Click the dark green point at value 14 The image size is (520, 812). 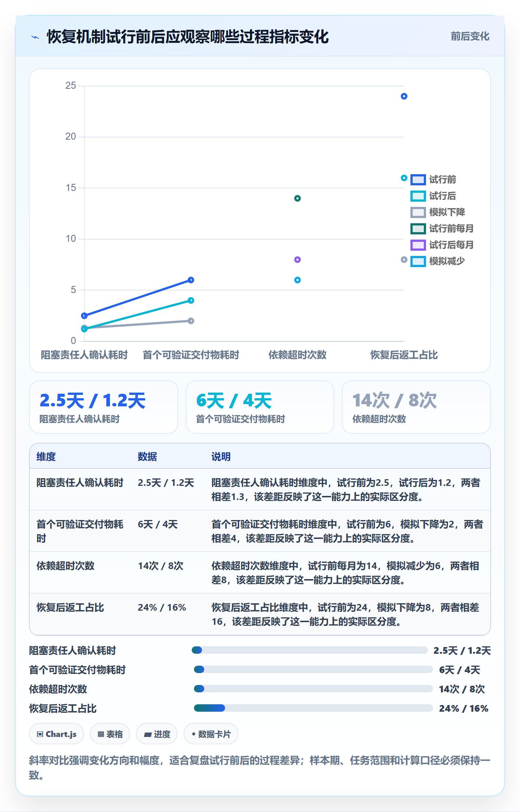pos(298,198)
